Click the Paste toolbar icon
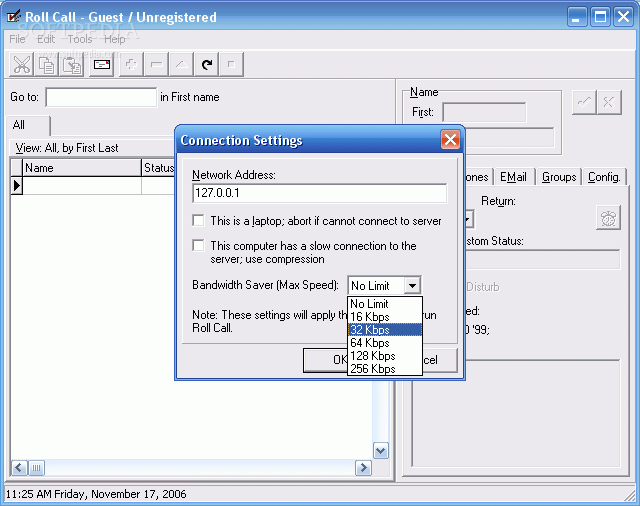Image resolution: width=640 pixels, height=506 pixels. [71, 64]
